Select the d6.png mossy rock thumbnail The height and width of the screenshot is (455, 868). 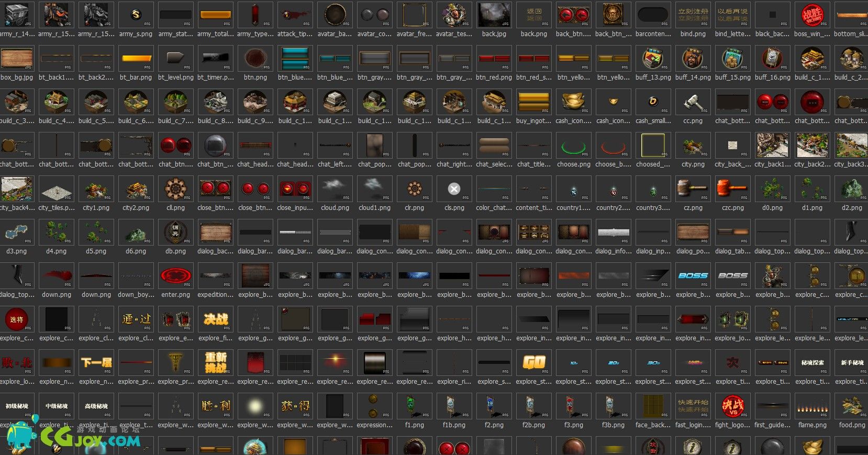click(136, 232)
